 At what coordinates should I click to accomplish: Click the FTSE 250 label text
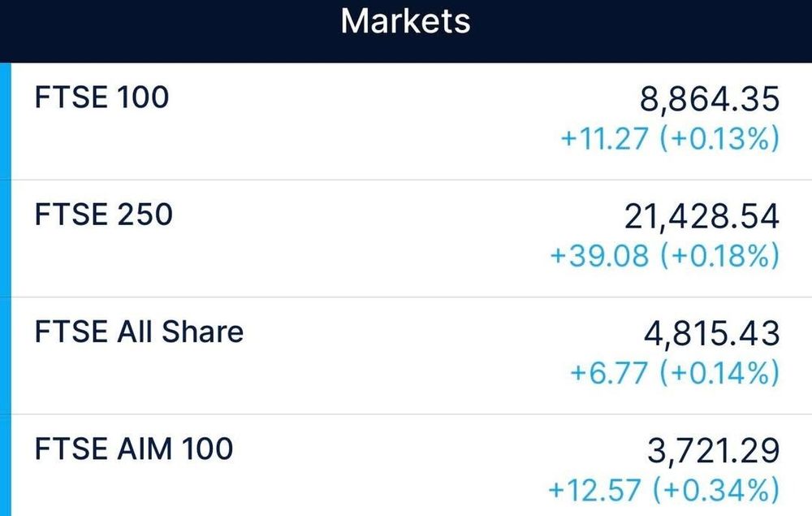click(104, 214)
